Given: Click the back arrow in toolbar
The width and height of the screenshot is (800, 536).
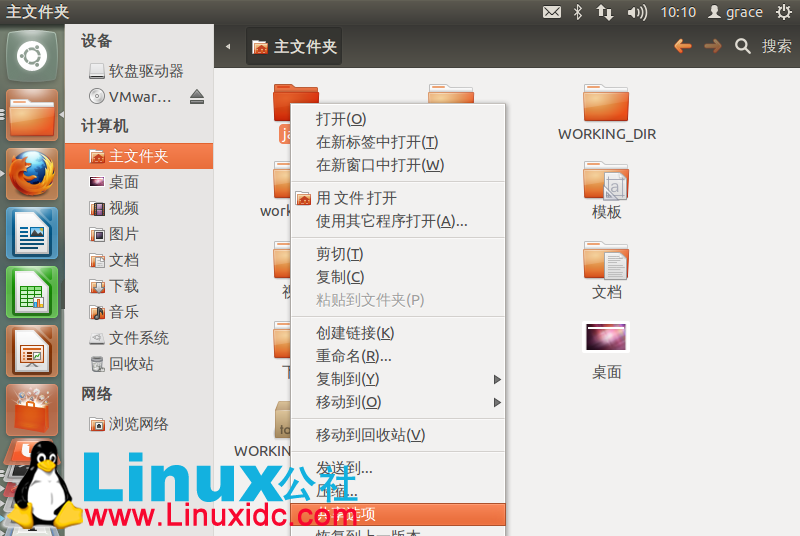Looking at the screenshot, I should tap(683, 46).
